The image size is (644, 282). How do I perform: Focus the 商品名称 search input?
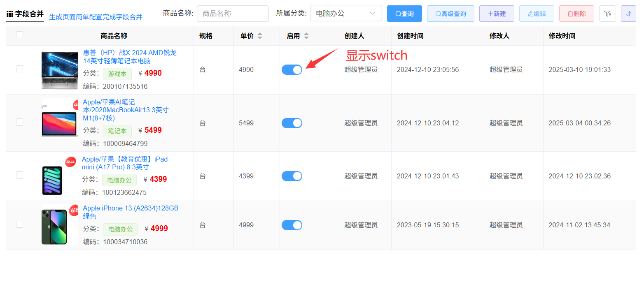[233, 14]
